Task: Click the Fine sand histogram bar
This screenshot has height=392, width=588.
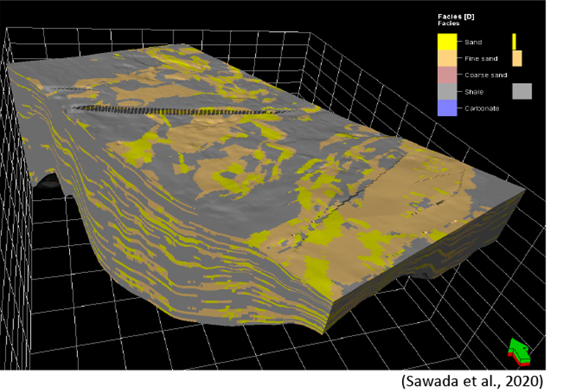Action: (517, 59)
